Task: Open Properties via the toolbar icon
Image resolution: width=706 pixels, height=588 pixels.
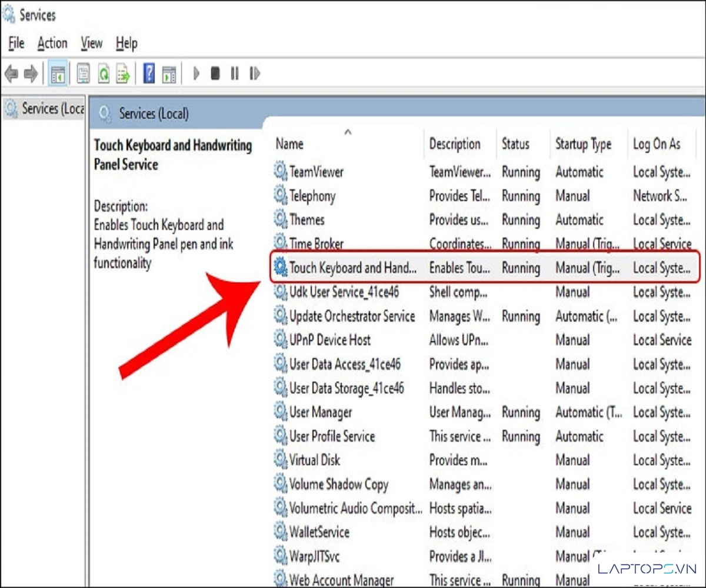Action: coord(84,74)
